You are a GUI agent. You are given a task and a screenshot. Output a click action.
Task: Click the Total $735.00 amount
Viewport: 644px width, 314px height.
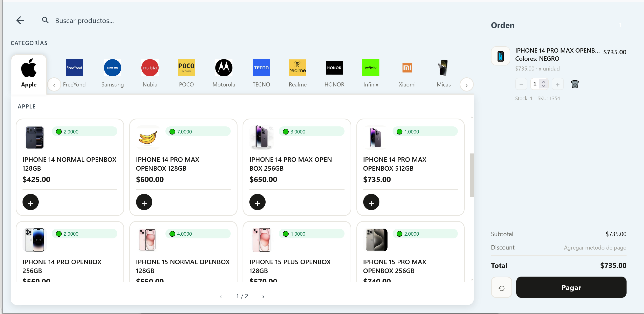[613, 265]
